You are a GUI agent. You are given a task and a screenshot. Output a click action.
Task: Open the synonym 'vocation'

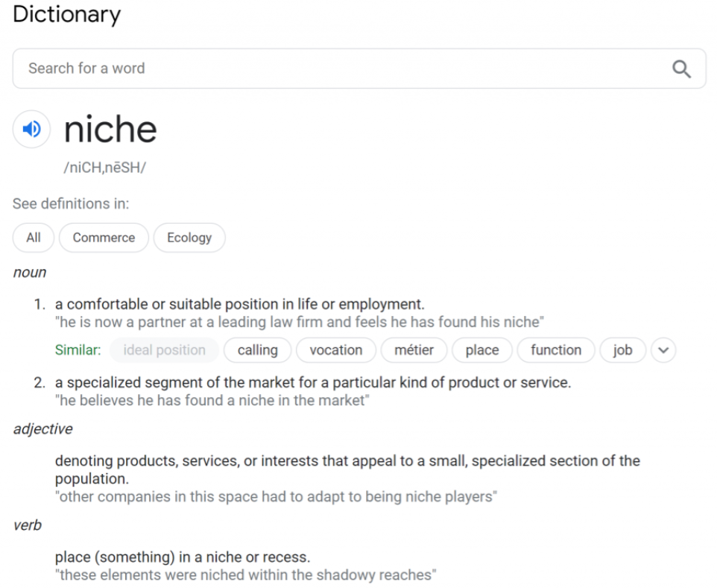click(336, 350)
